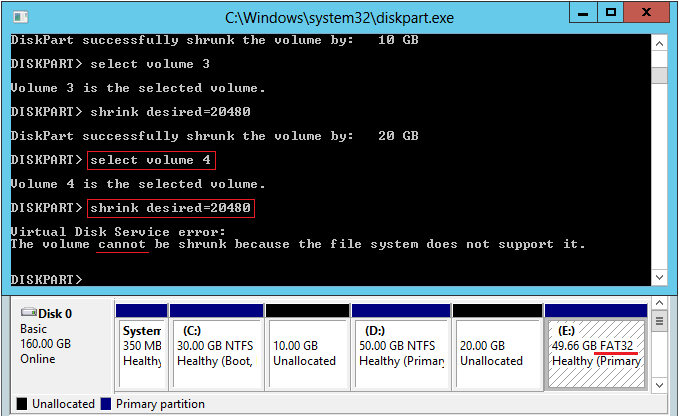Click the black Unallocated legend swatch
This screenshot has height=416, width=679.
click(x=21, y=404)
